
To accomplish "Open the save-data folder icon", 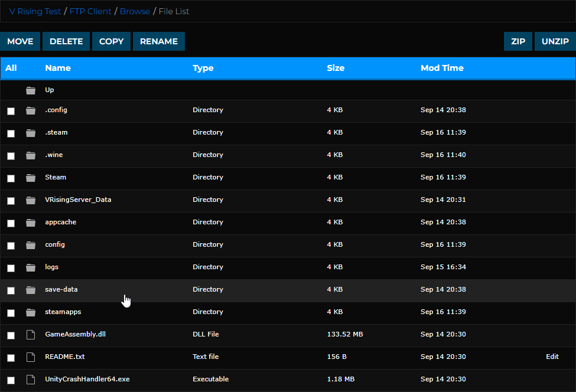I will point(30,290).
